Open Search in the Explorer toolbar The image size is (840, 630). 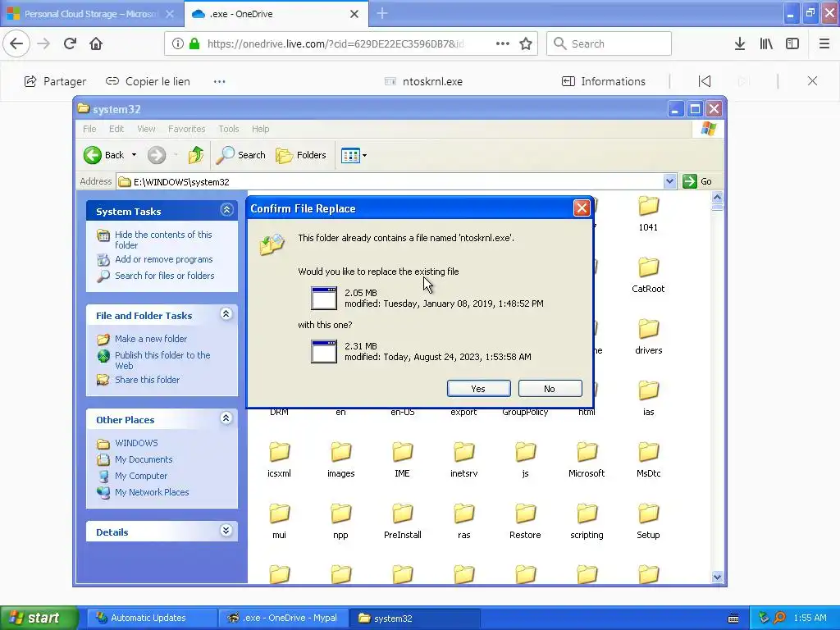pyautogui.click(x=241, y=155)
